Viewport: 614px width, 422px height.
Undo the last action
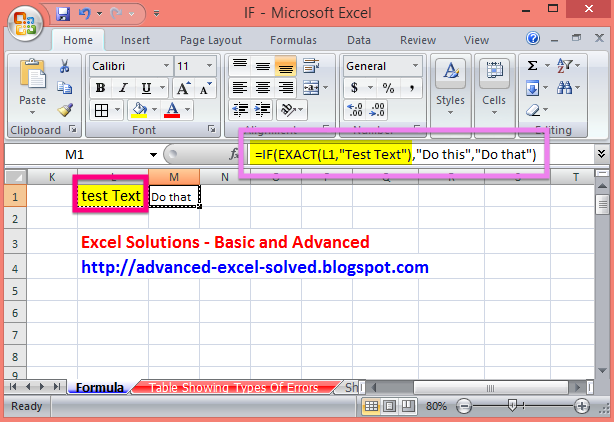tap(85, 14)
